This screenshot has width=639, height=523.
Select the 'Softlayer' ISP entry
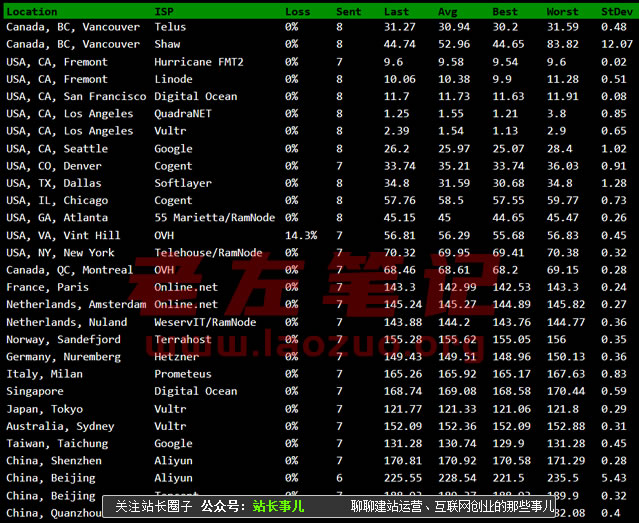(x=183, y=183)
